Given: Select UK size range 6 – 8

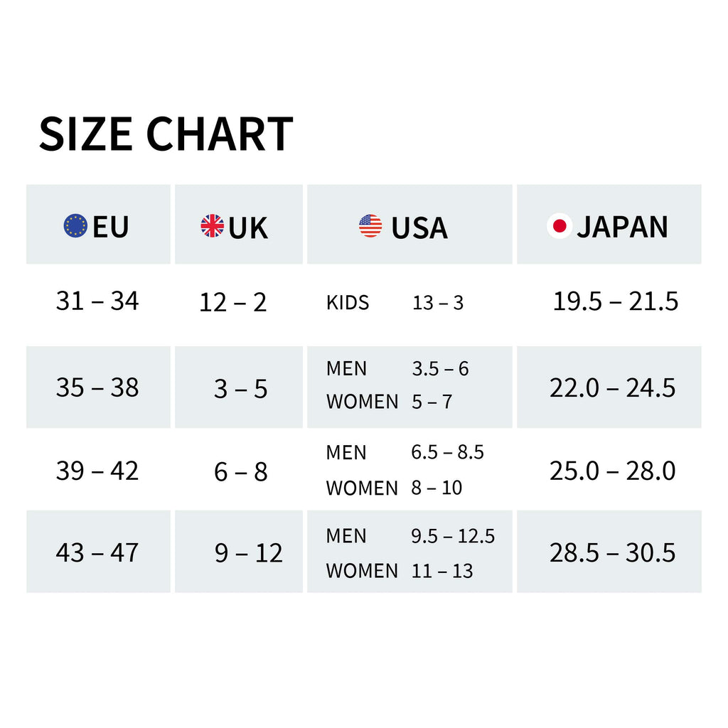Looking at the screenshot, I should pos(240,472).
